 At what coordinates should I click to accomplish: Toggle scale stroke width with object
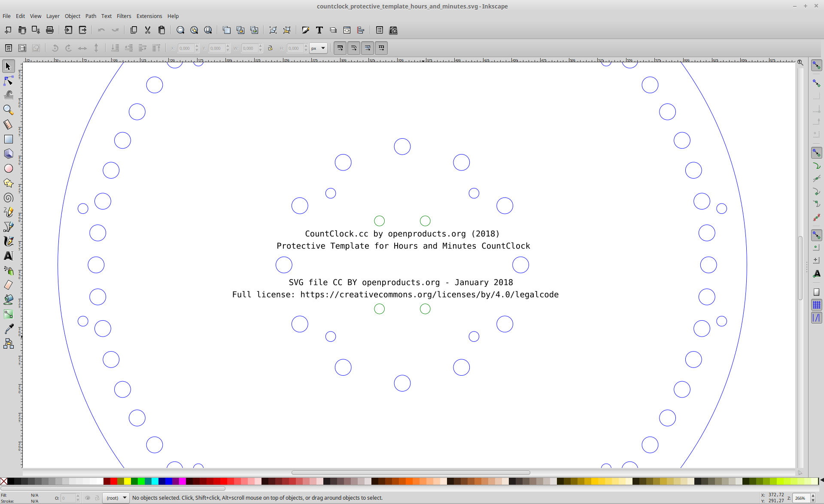340,48
